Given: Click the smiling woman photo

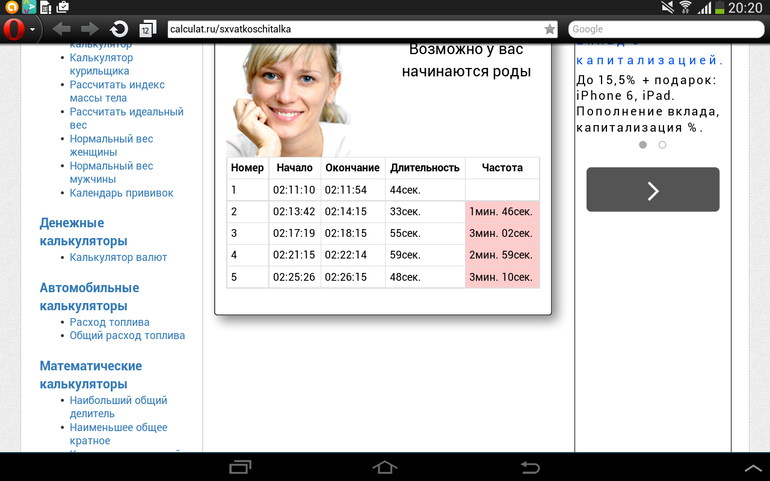Looking at the screenshot, I should [x=288, y=95].
